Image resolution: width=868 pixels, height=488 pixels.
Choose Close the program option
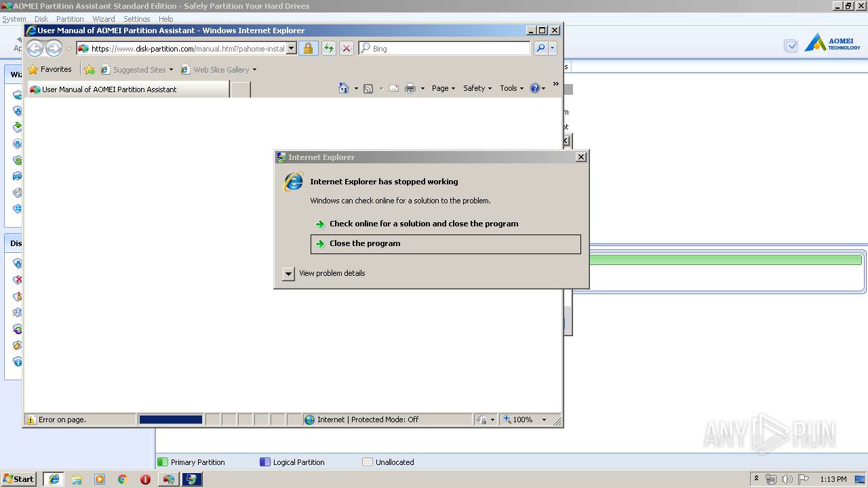[x=446, y=244]
